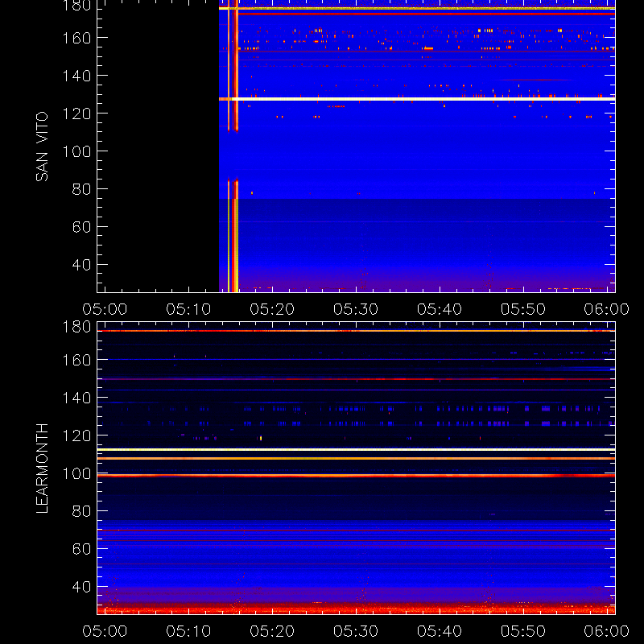Viewport: 644px width, 644px height.
Task: Click San Vito plot's 05:20 time label
Action: point(272,309)
